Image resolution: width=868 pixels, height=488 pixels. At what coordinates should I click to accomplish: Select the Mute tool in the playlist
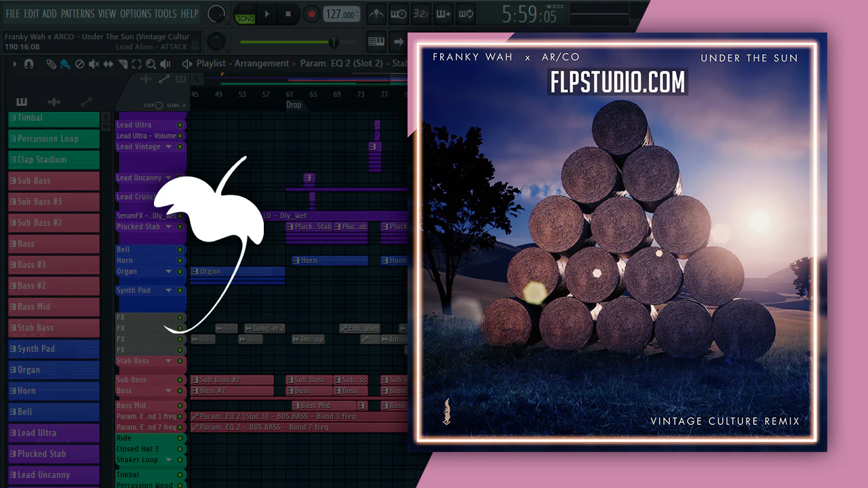click(x=94, y=64)
